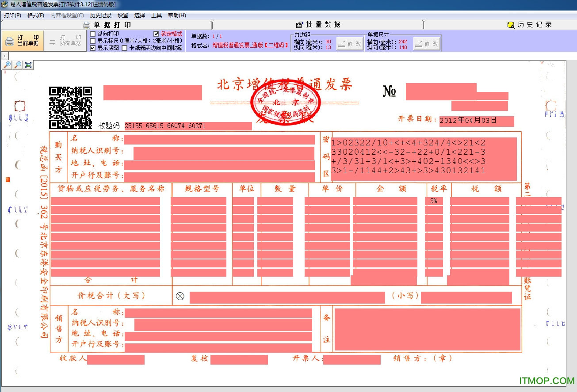Viewport: 577px width, 392px height.
Task: Click the left scroll arrow below toolbar
Action: pos(4,56)
